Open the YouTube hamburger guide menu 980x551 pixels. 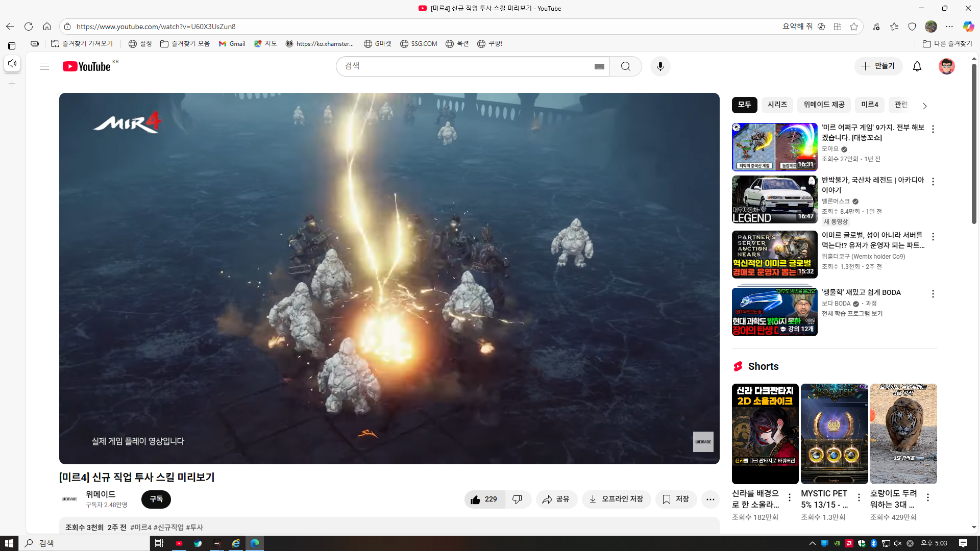[44, 66]
